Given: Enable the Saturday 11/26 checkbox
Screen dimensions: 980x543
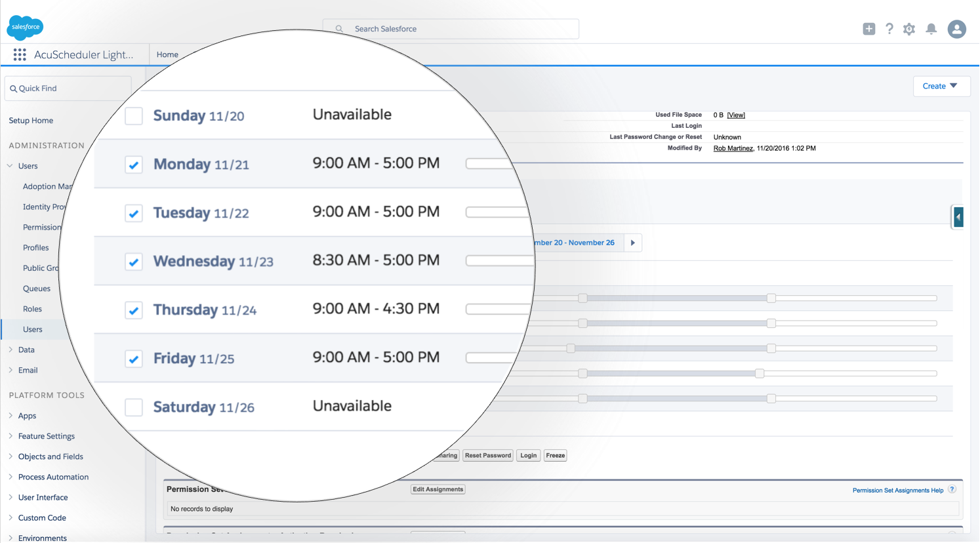Looking at the screenshot, I should 134,407.
